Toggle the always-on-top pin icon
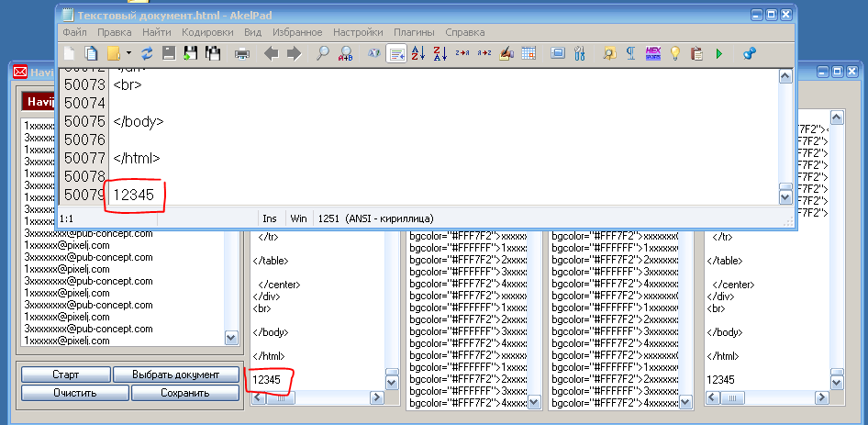Screen dimensions: 868x425 pyautogui.click(x=749, y=53)
